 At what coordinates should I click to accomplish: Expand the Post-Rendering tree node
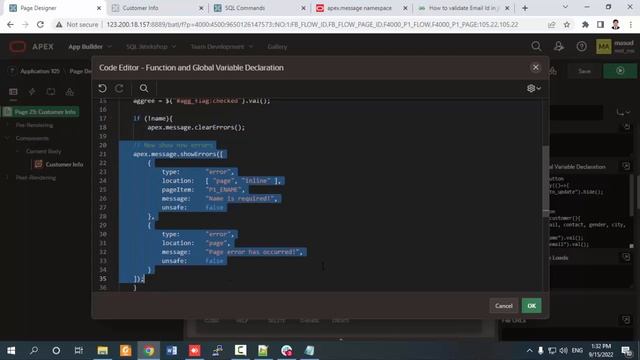[7, 178]
